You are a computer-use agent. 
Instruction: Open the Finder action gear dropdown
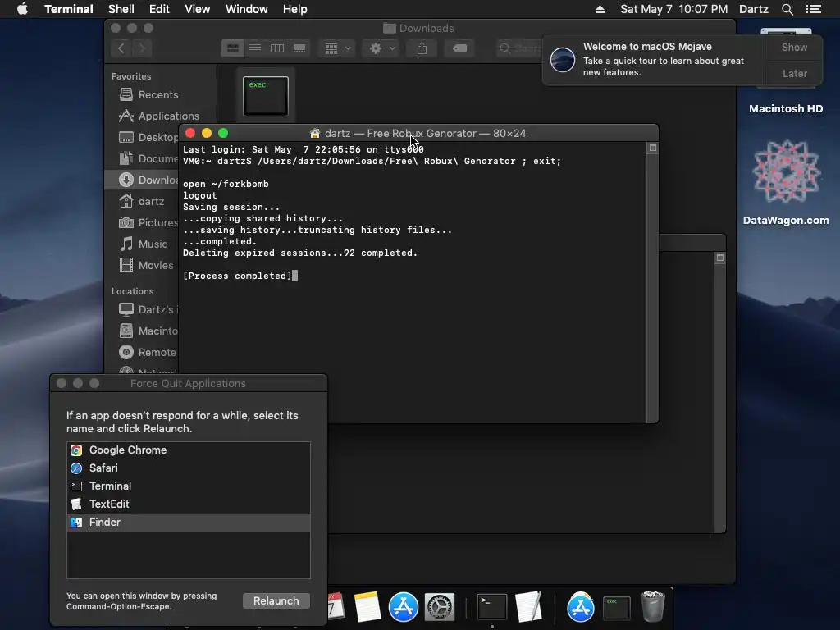tap(382, 48)
